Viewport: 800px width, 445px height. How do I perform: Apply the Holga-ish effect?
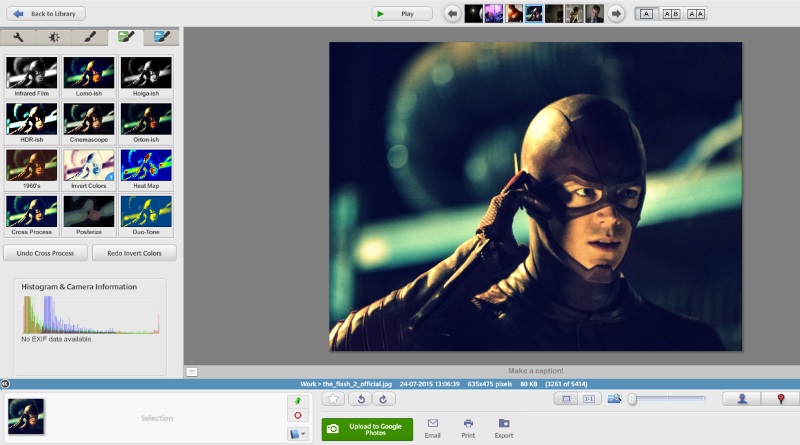coord(146,77)
